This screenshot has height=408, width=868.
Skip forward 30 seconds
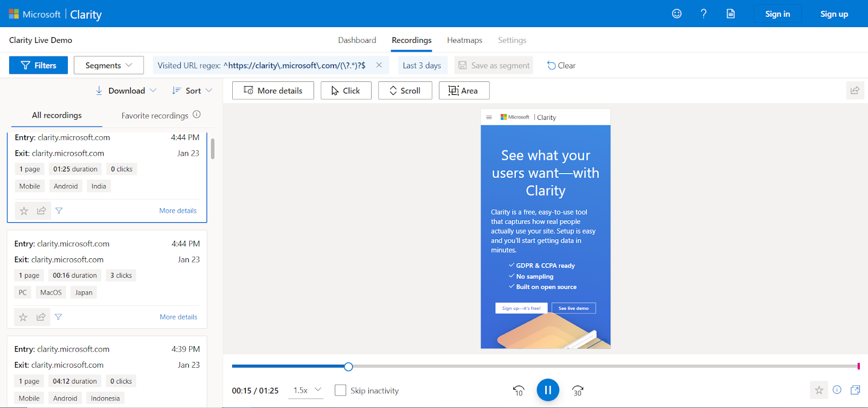pyautogui.click(x=578, y=390)
